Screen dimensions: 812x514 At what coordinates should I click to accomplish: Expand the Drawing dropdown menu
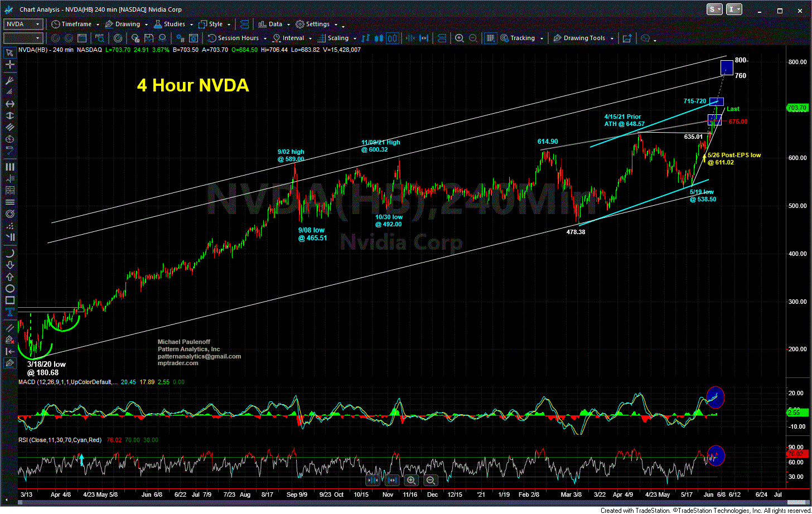(x=127, y=24)
